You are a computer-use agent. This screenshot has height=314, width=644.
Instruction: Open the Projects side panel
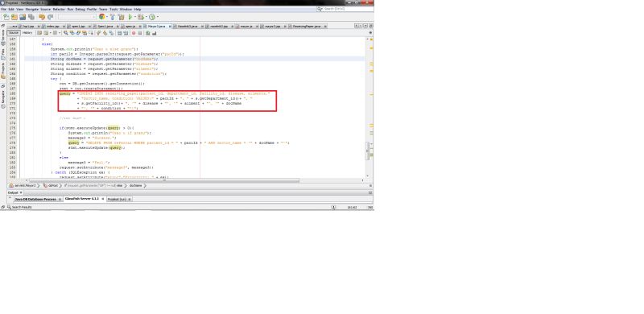[3, 70]
